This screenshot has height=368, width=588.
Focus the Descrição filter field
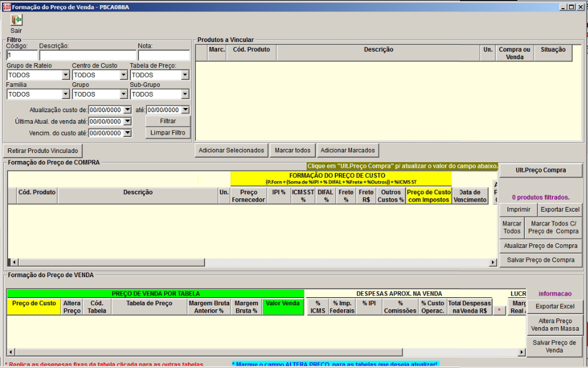coord(88,55)
